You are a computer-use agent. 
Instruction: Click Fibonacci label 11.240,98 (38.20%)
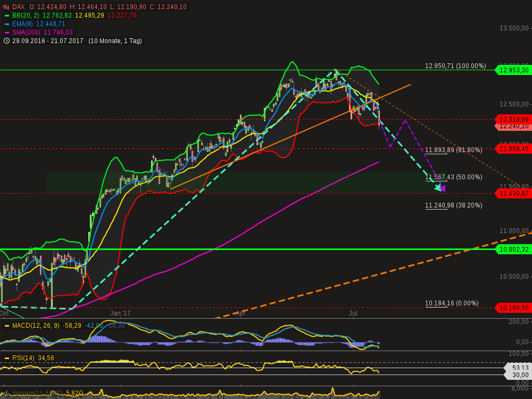454,205
